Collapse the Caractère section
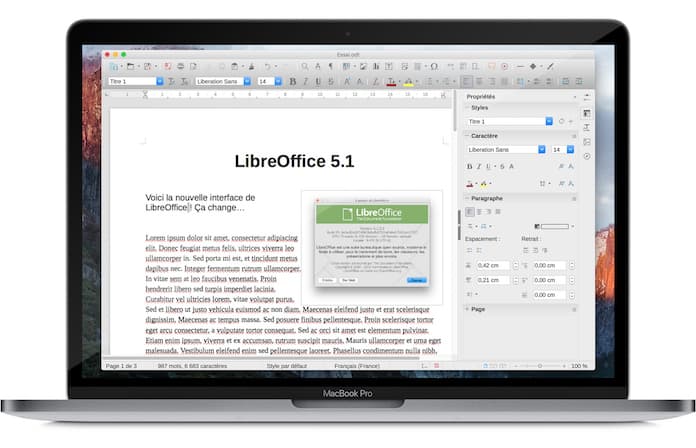Viewport: 696px width, 448px height. tap(467, 136)
